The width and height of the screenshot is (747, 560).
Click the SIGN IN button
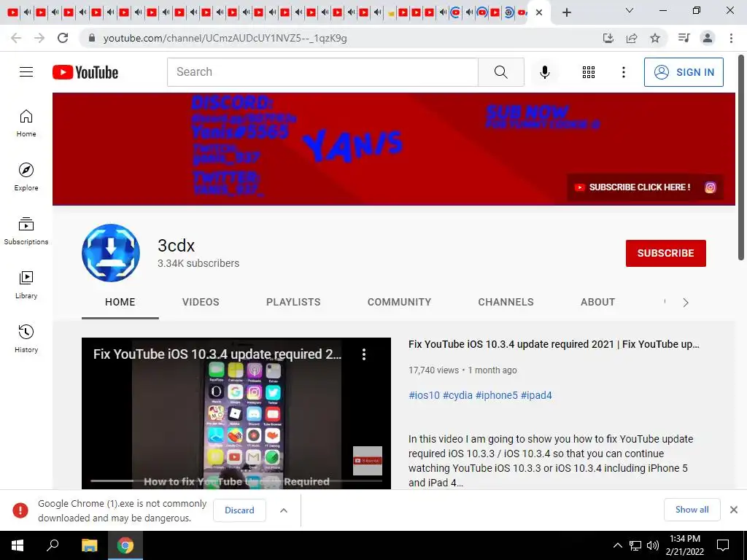(684, 72)
